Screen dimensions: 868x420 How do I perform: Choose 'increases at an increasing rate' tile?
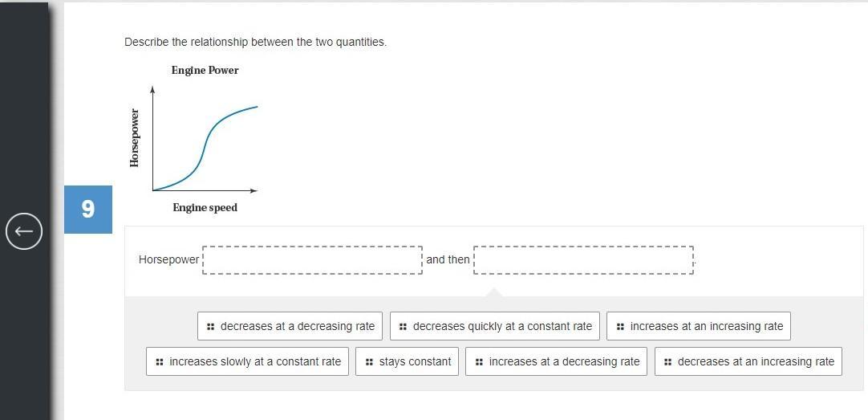coord(699,326)
